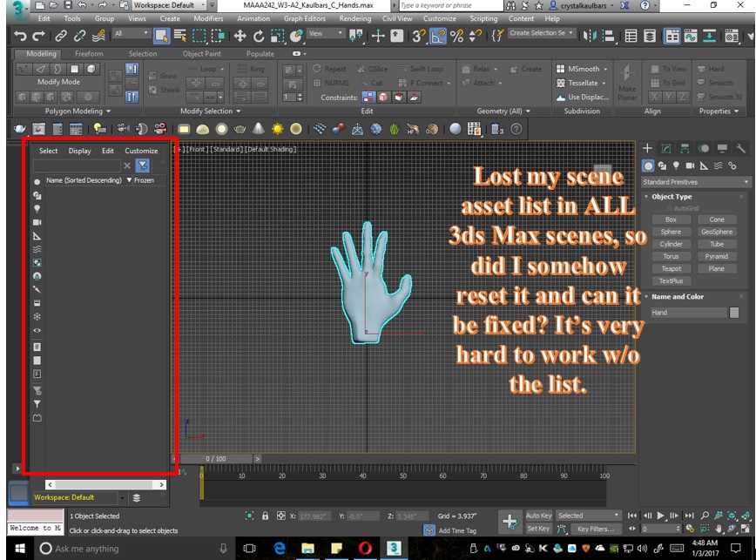Screen dimensions: 756x560
Task: Click the Play Animation button
Action: pos(660,516)
